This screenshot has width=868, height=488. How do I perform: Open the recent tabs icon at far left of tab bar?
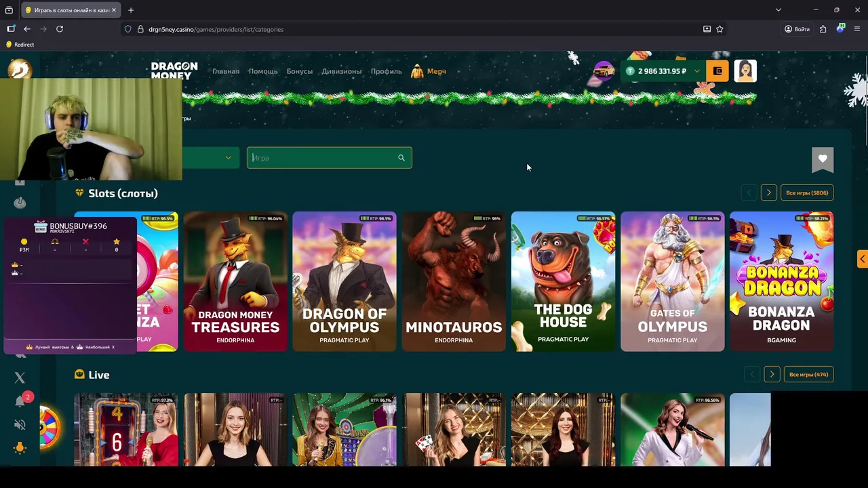9,10
